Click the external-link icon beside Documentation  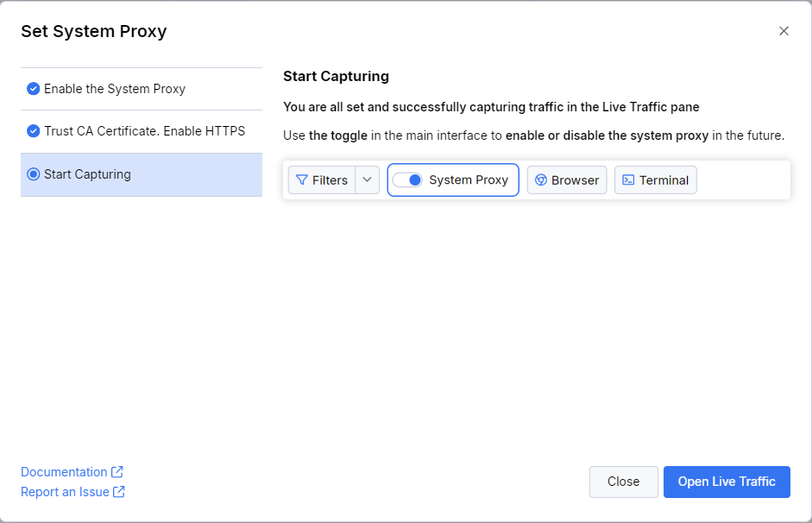click(x=117, y=472)
